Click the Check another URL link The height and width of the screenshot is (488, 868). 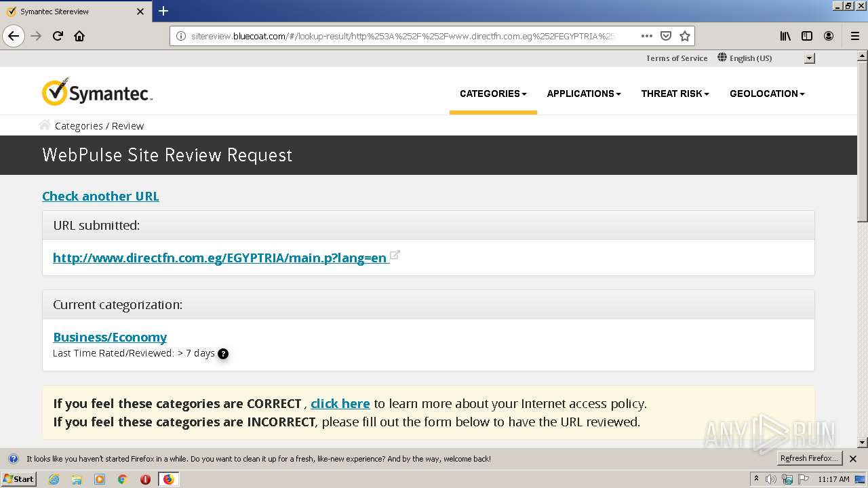pyautogui.click(x=100, y=196)
